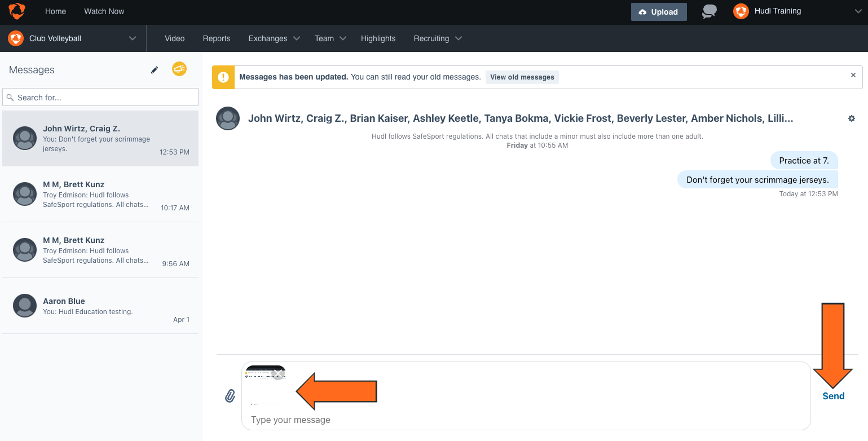
Task: Send the current message
Action: pos(834,396)
